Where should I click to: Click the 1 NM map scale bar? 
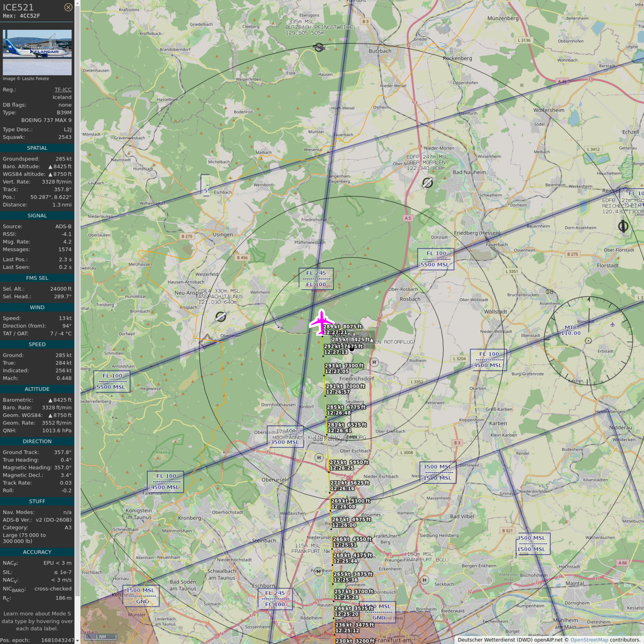[x=101, y=637]
